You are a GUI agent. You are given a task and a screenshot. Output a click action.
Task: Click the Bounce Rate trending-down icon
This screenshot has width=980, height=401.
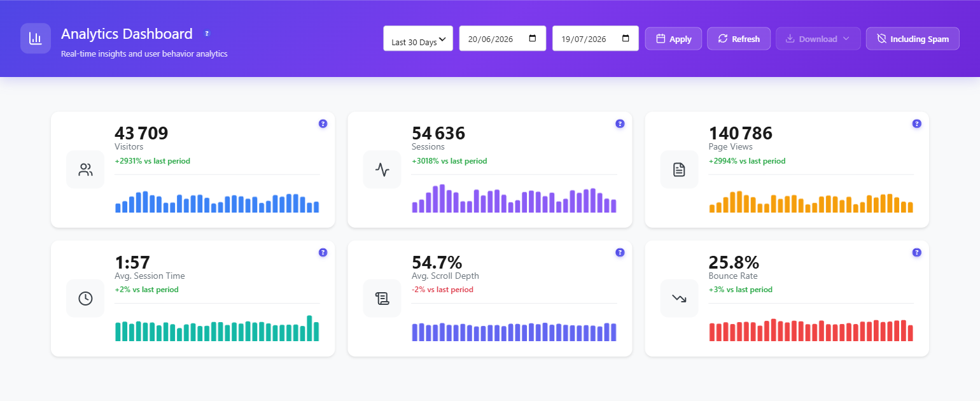(679, 298)
